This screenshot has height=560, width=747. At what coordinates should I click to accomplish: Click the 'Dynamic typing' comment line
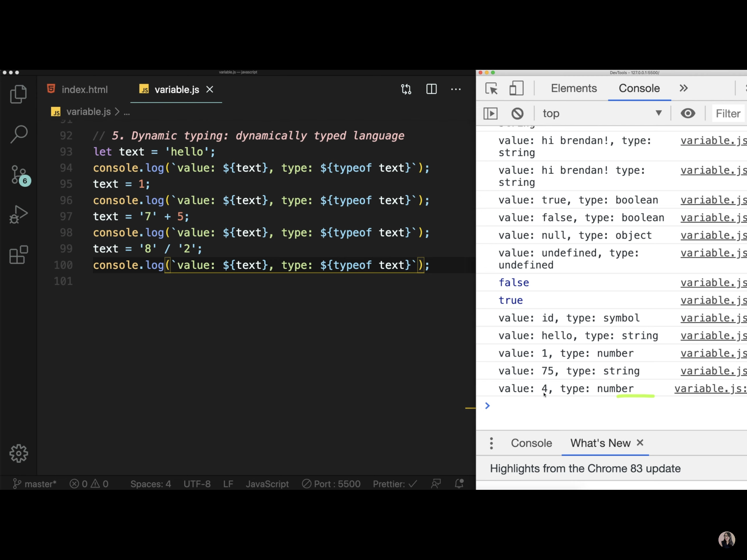pyautogui.click(x=249, y=136)
